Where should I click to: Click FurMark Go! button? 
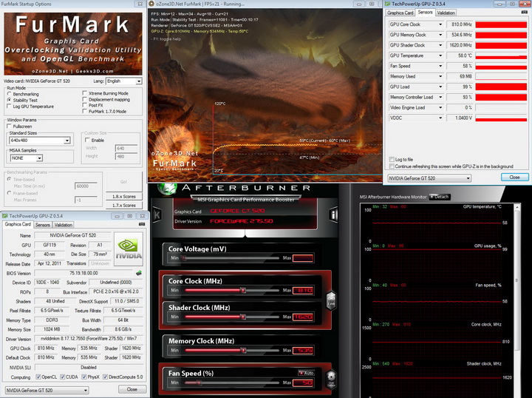coord(124,182)
